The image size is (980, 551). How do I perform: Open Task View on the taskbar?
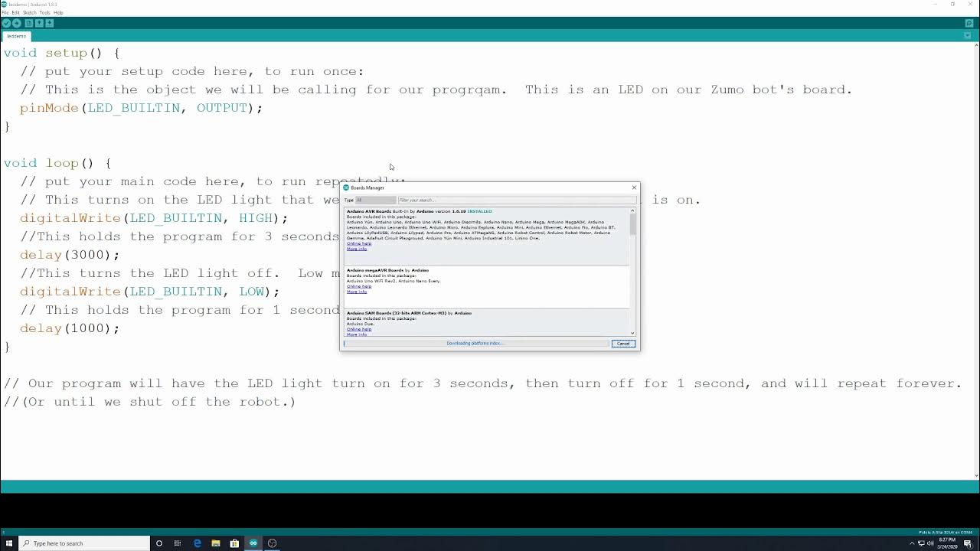[178, 543]
